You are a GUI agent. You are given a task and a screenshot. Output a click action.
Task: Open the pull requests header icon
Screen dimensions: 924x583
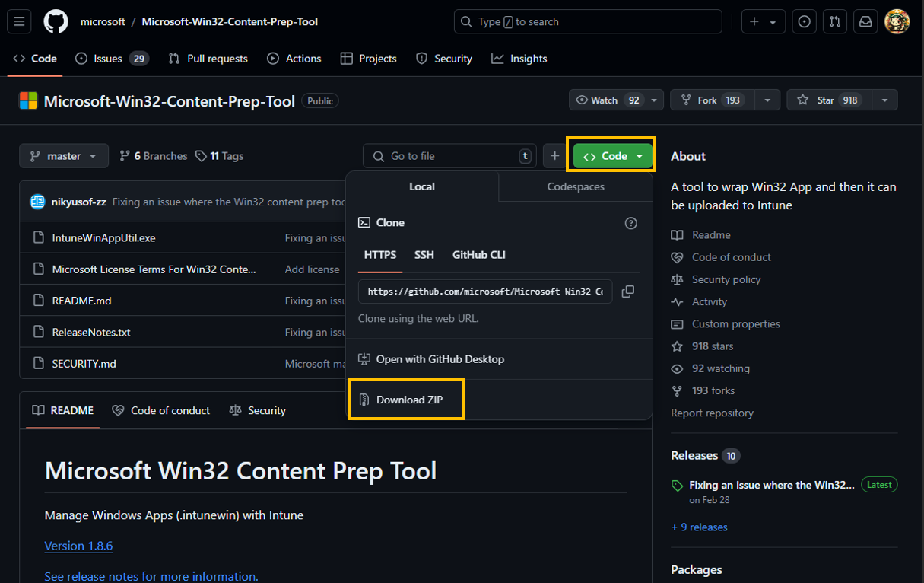click(835, 22)
